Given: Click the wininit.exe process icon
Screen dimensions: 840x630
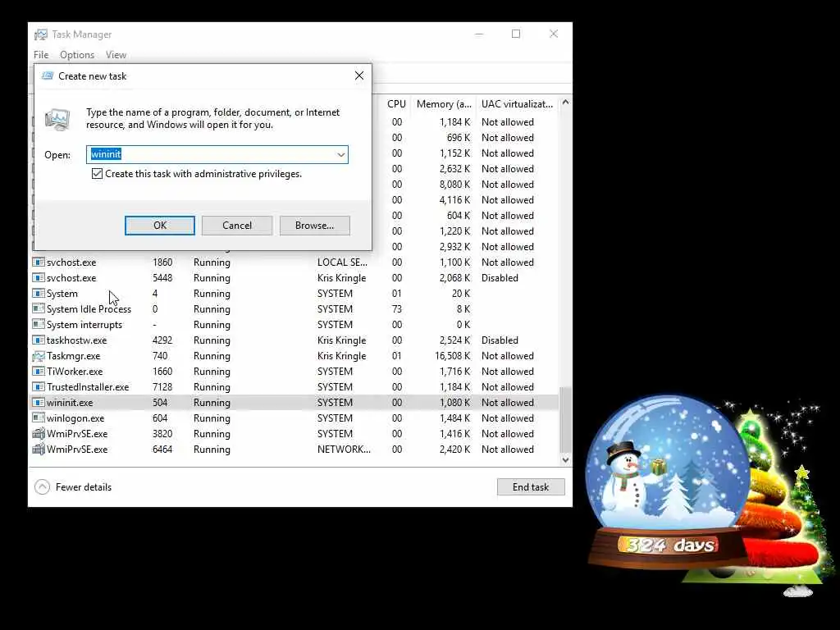Looking at the screenshot, I should (38, 402).
